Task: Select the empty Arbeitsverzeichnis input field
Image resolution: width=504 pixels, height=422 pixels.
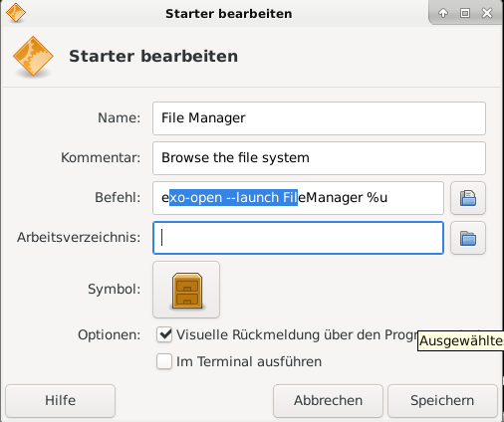Action: point(298,238)
